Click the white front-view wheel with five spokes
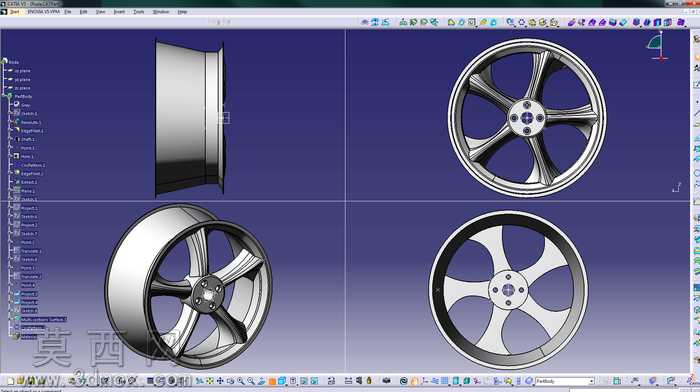 508,290
